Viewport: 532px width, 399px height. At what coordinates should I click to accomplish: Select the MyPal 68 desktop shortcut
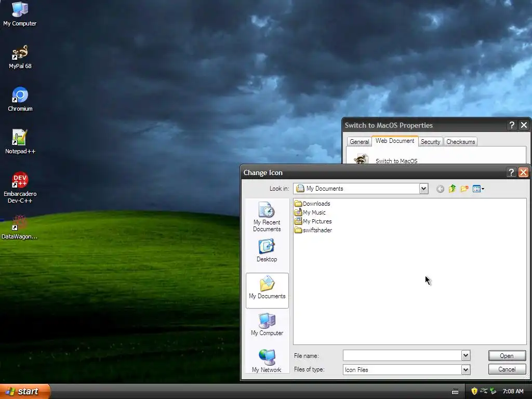(20, 57)
